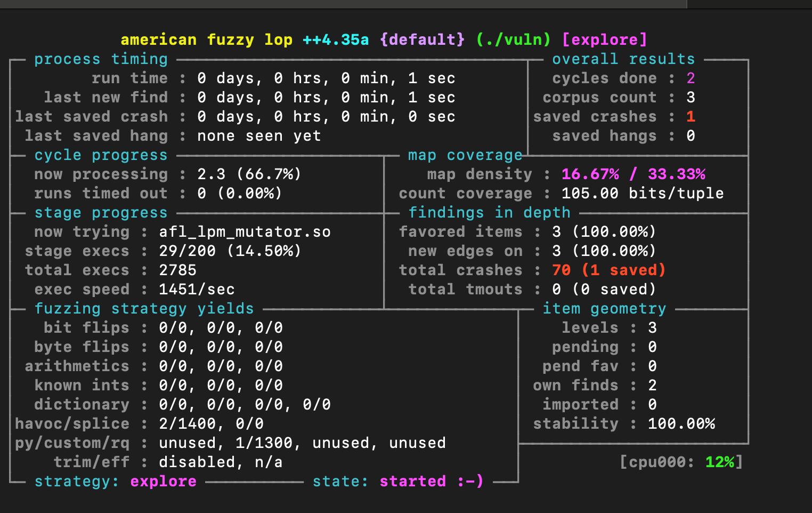
Task: Click the byte flips values row
Action: [x=221, y=347]
